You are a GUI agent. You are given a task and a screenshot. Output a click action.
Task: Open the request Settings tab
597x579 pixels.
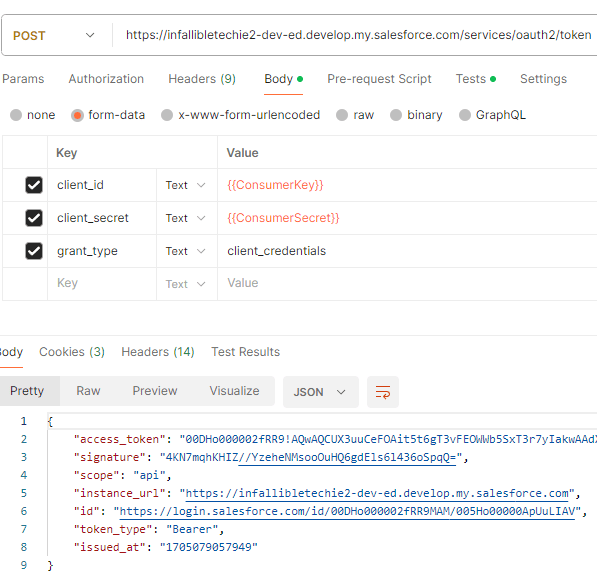tap(543, 79)
